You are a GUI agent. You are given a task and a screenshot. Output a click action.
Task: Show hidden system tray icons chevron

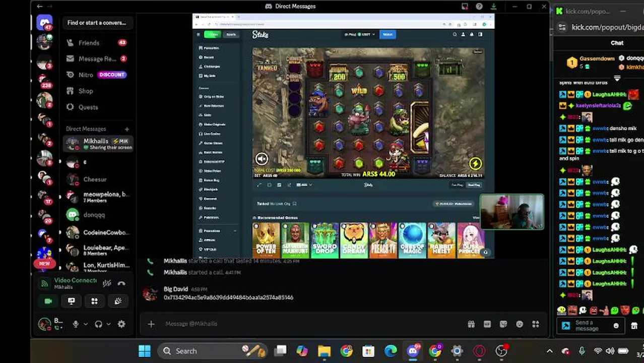pyautogui.click(x=549, y=351)
